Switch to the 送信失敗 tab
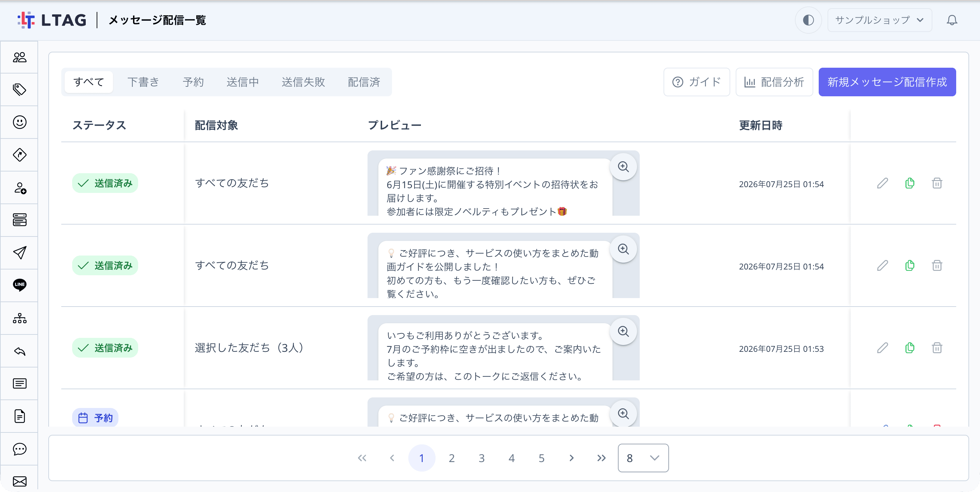Screen dimensions: 980x492 (x=303, y=82)
